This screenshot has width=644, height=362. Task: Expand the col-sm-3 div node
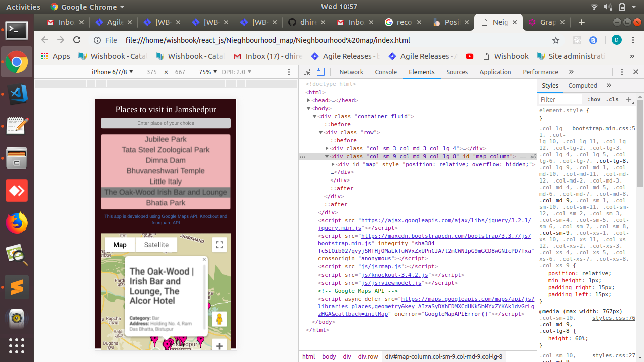(327, 148)
